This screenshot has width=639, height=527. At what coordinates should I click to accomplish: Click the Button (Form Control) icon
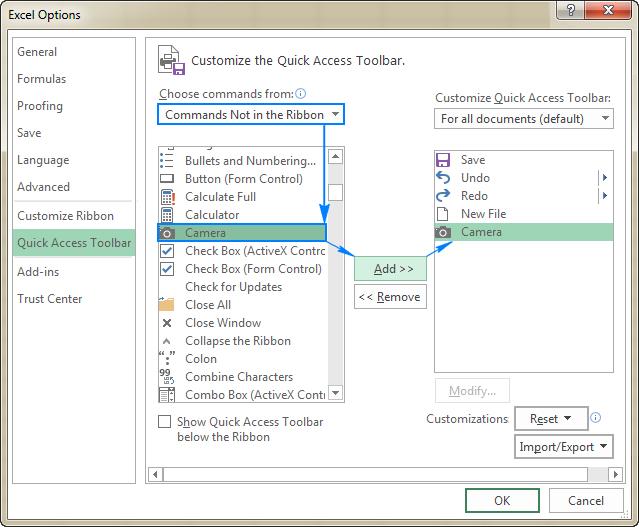pos(167,179)
